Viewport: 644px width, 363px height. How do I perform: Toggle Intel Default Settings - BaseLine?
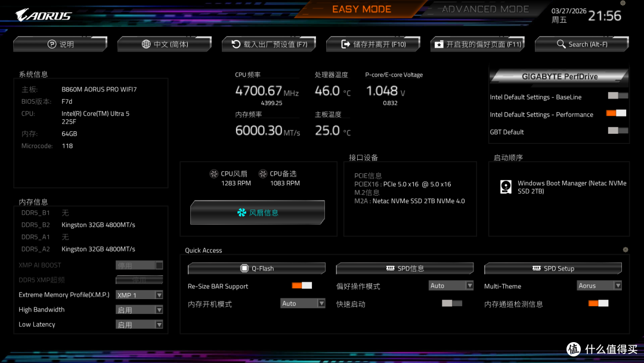tap(618, 96)
